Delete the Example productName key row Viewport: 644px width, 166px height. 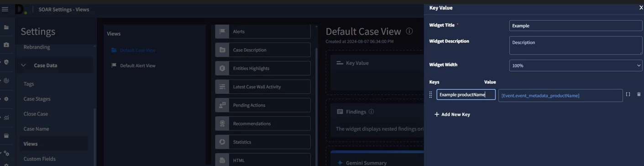pyautogui.click(x=639, y=94)
